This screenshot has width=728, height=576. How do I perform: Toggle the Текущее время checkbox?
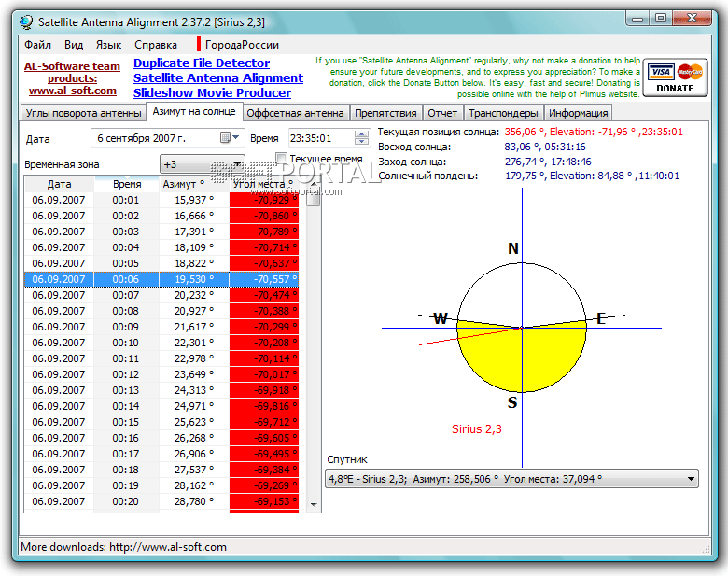282,159
